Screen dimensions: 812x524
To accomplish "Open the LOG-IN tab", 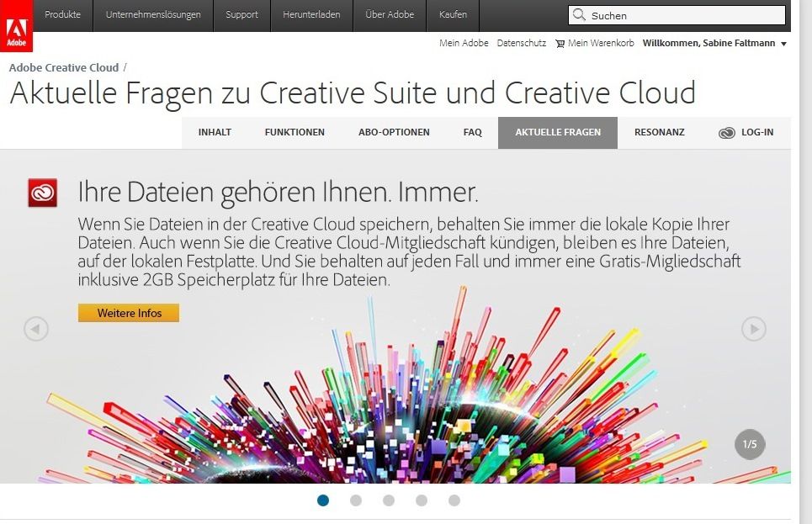I will click(x=746, y=133).
